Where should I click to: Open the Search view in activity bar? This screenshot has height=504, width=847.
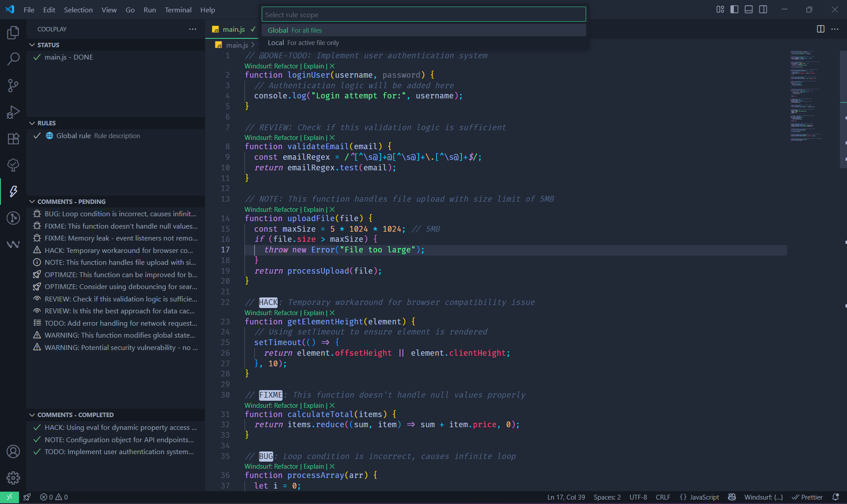click(x=13, y=59)
